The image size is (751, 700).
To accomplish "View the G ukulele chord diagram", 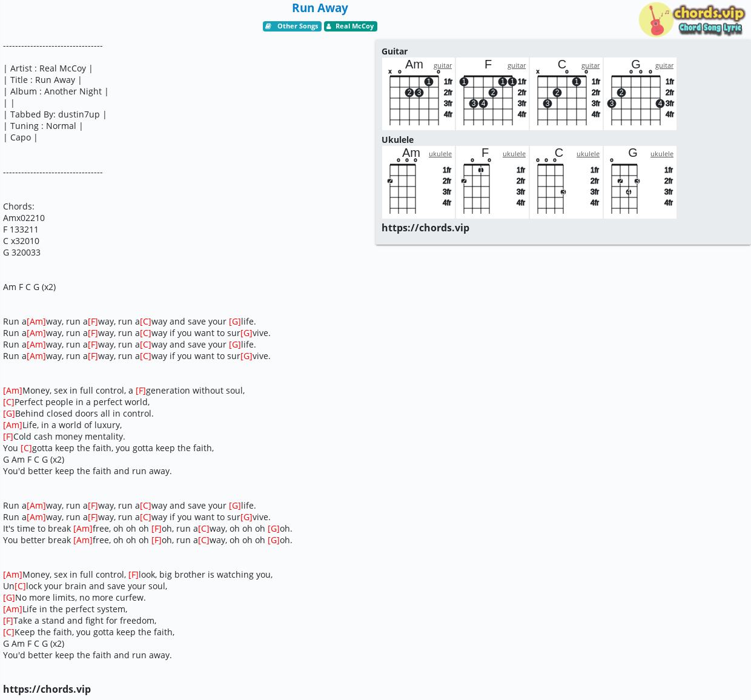I will [x=640, y=182].
